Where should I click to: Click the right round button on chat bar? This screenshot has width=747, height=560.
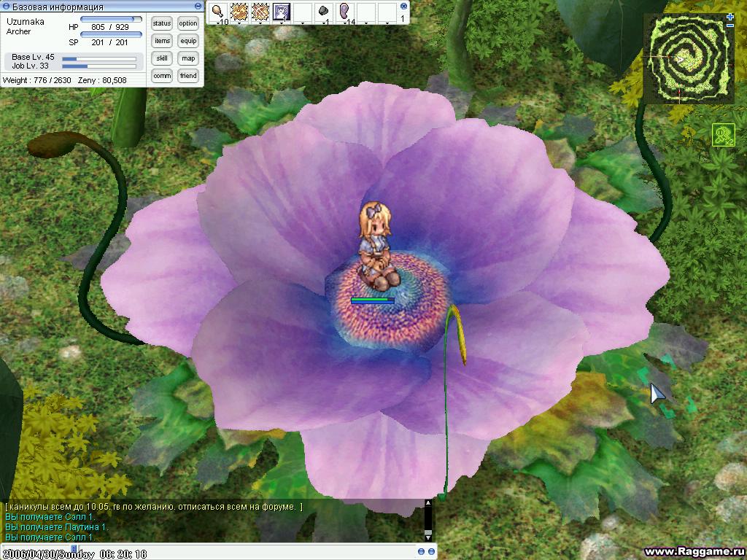pos(431,551)
